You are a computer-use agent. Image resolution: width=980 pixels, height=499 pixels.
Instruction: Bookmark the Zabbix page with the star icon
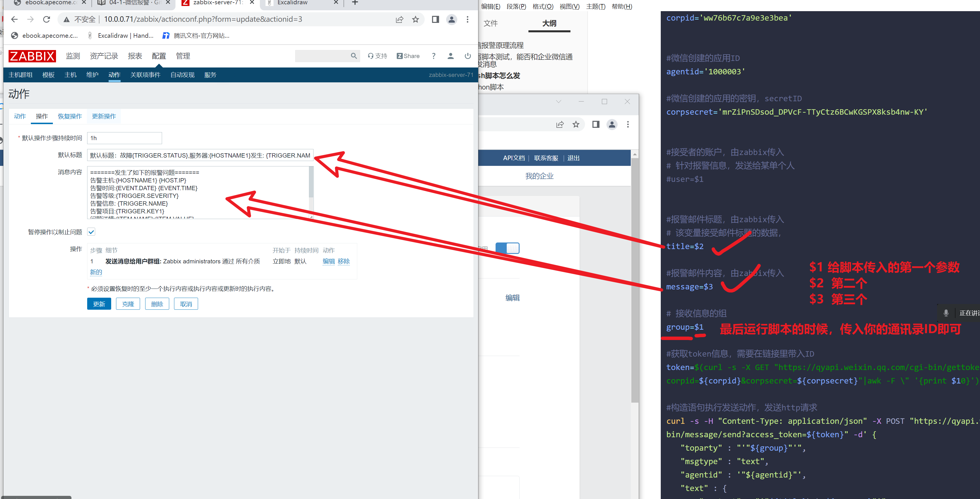(x=416, y=19)
